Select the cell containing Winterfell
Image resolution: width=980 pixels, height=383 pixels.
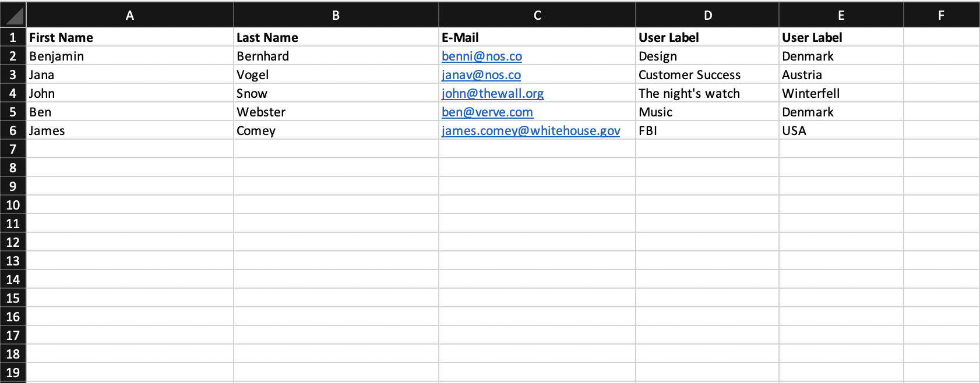click(x=841, y=93)
